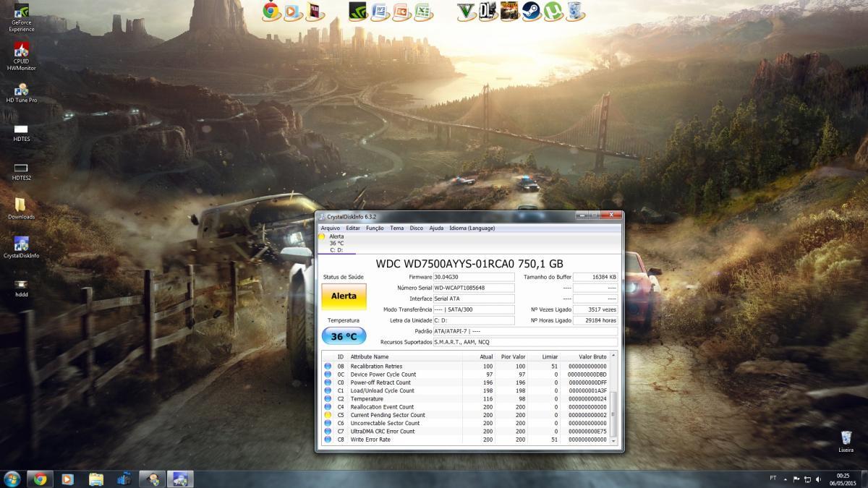Open the Battlefield game icon in dock
The height and width of the screenshot is (488, 868).
[x=509, y=11]
